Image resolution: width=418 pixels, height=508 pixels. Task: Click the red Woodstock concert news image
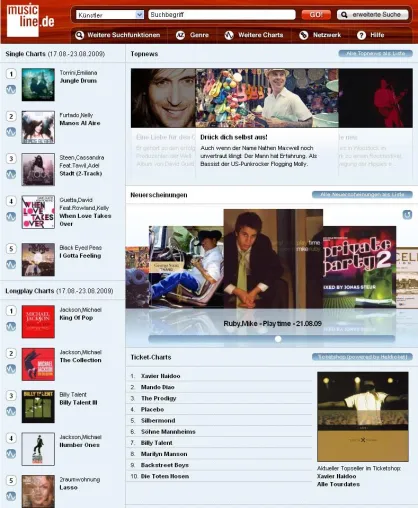pos(375,98)
